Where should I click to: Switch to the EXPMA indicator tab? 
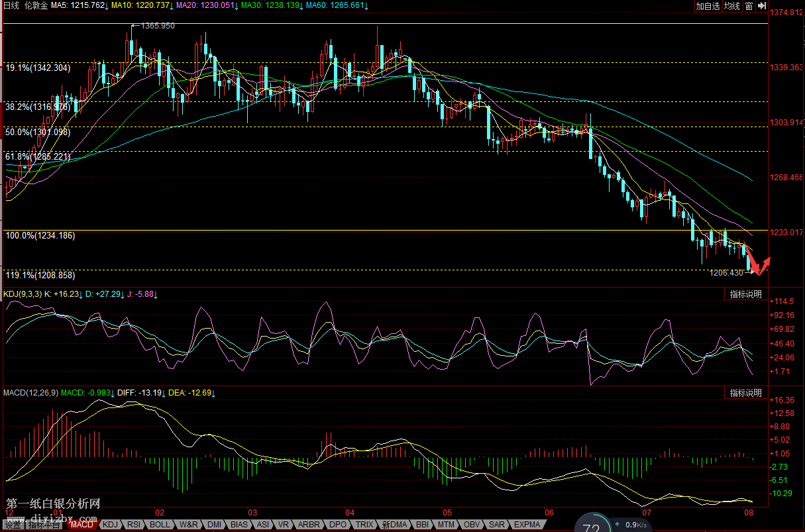tap(527, 525)
